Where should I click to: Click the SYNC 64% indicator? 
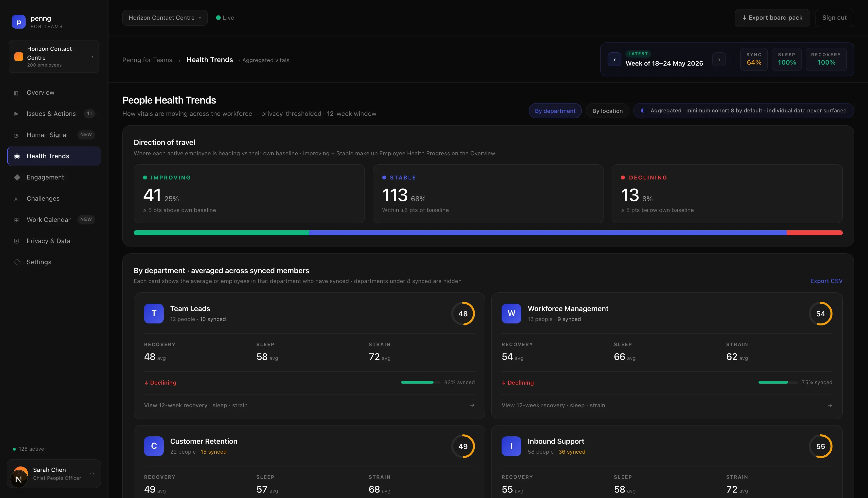[754, 59]
